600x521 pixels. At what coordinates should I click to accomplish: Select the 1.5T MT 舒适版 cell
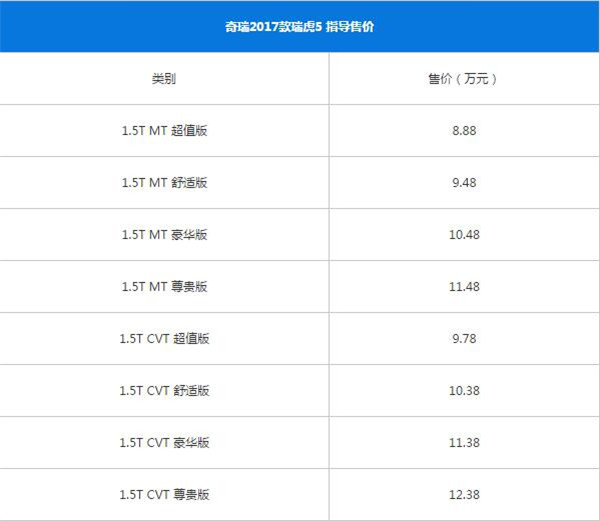[165, 183]
